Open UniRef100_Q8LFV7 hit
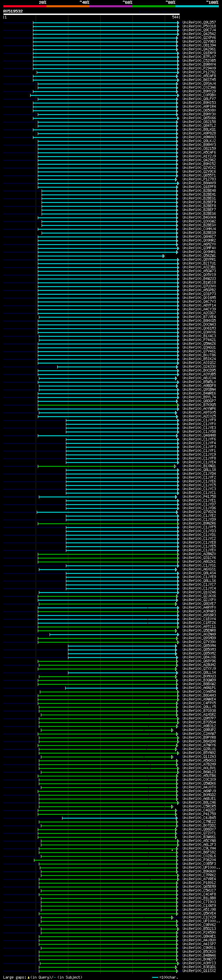The height and width of the screenshot is (980, 222). coord(199,99)
